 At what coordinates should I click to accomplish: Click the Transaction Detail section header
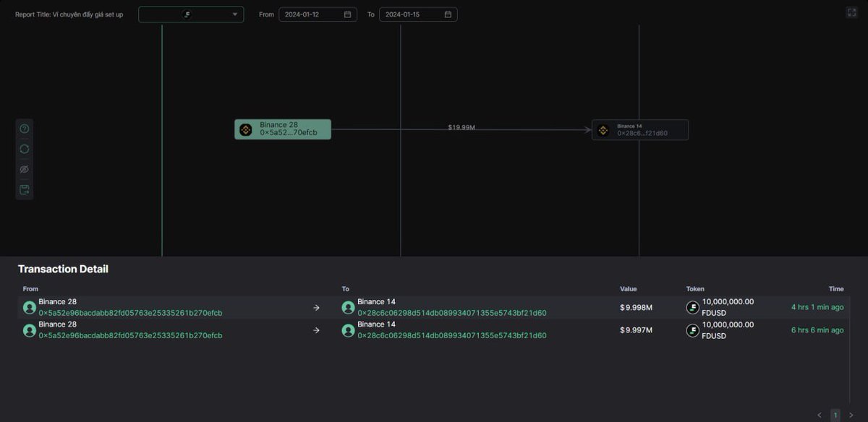62,268
